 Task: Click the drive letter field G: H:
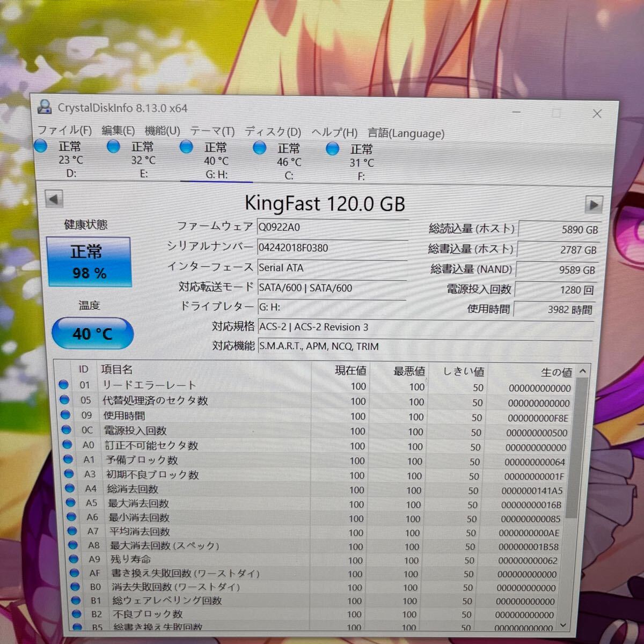332,307
